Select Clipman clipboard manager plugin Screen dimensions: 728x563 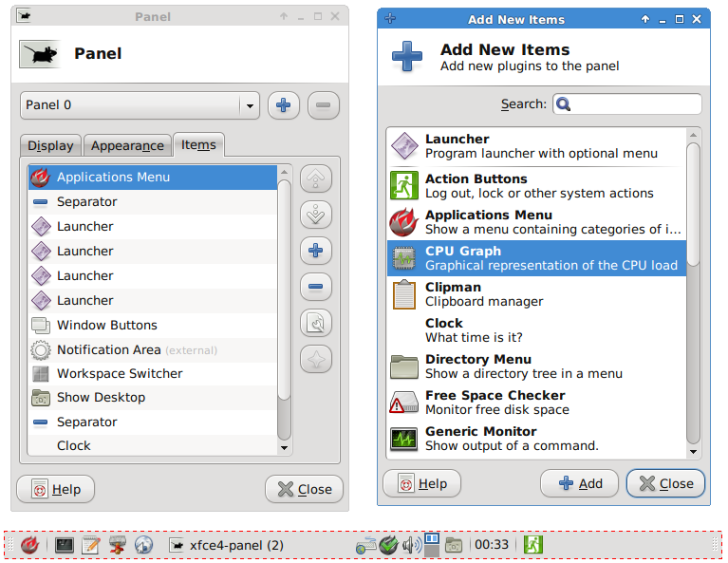pos(536,294)
